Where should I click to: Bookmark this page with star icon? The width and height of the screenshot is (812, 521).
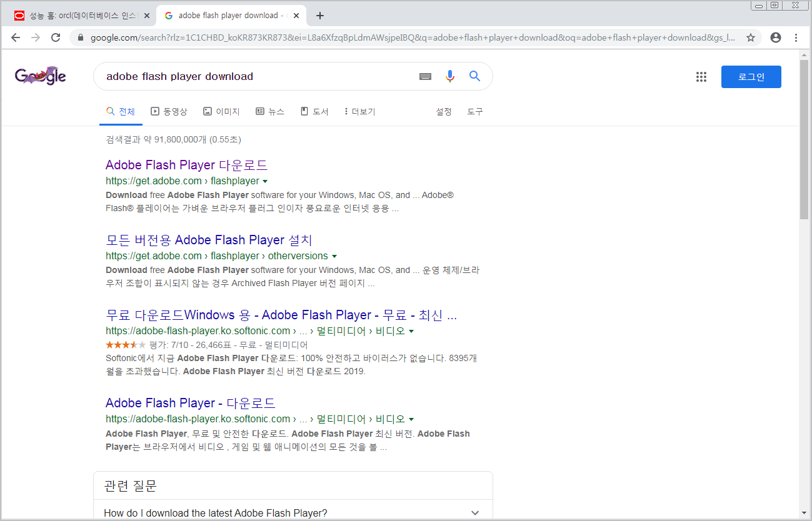click(751, 37)
